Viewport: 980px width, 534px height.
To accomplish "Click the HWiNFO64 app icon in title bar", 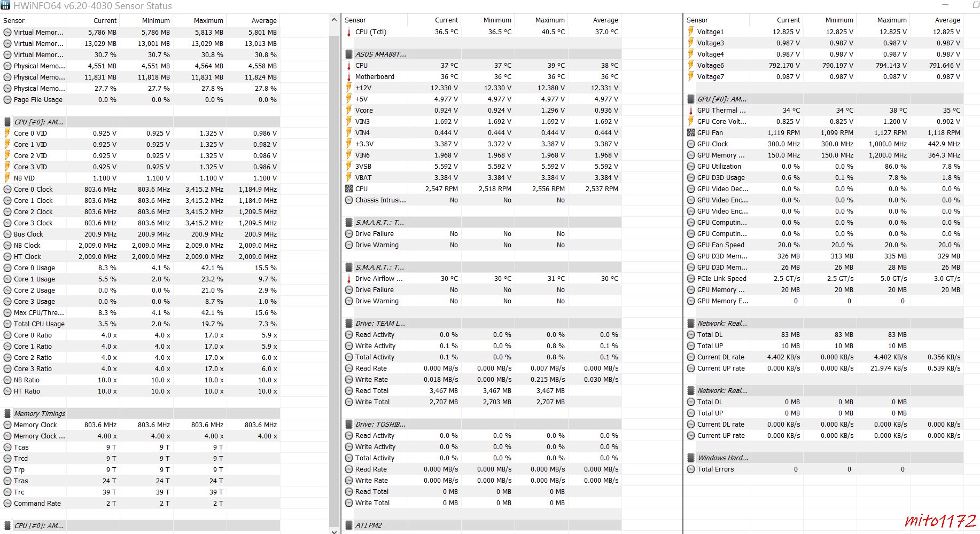I will pyautogui.click(x=5, y=5).
